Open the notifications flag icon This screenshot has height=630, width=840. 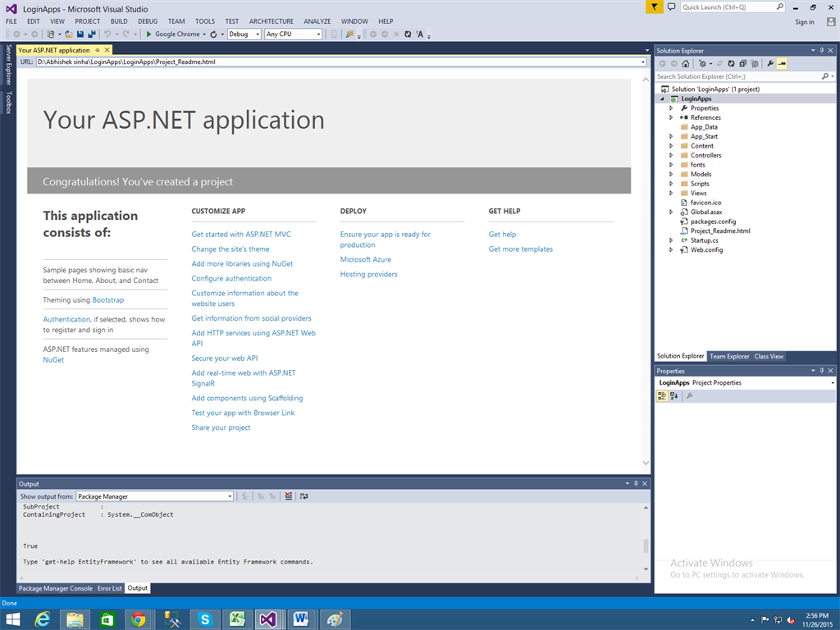[653, 7]
